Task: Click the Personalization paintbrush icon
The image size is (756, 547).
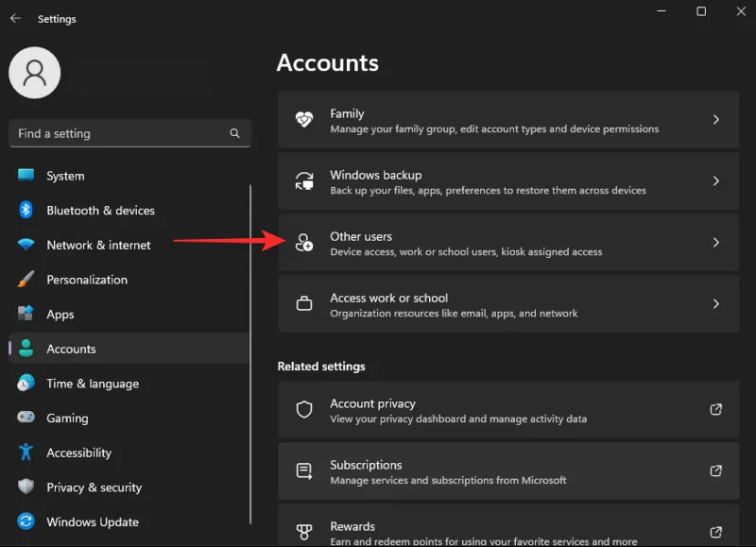Action: pos(26,279)
